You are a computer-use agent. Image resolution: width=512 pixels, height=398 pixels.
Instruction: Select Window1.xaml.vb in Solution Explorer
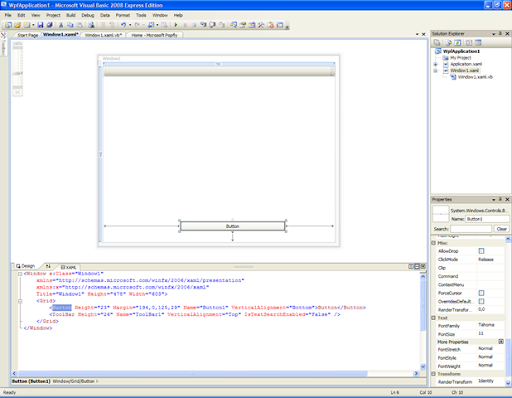click(x=475, y=77)
